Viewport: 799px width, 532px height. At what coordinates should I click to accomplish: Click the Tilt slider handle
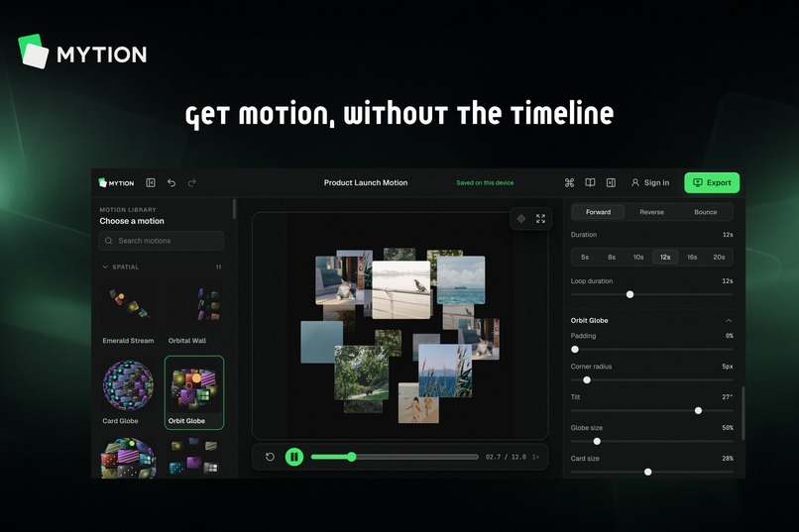[699, 410]
